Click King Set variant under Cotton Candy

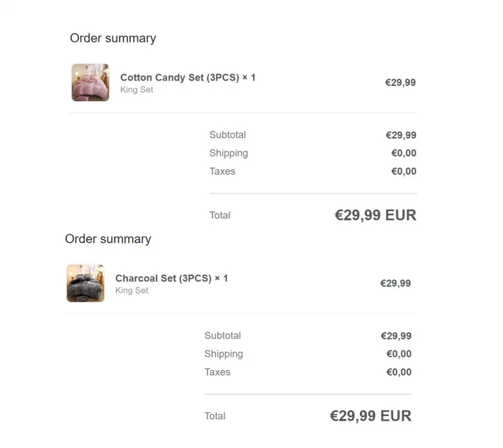click(x=137, y=90)
